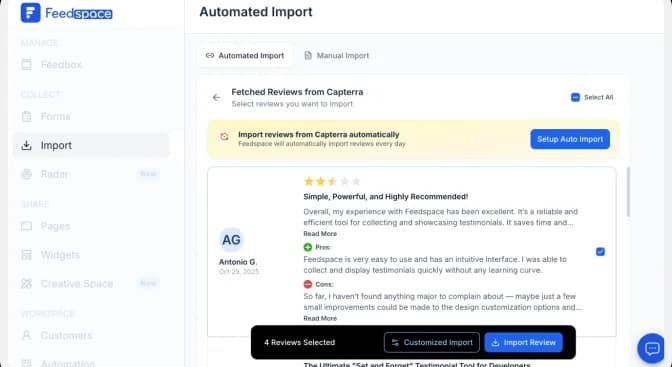Open the chat support bubble
Screen dimensions: 672x367
651,349
